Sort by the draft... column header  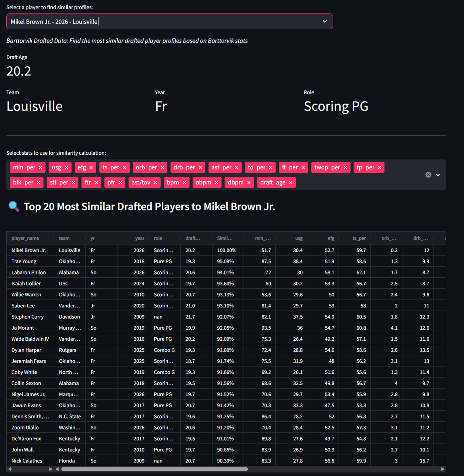(196, 238)
